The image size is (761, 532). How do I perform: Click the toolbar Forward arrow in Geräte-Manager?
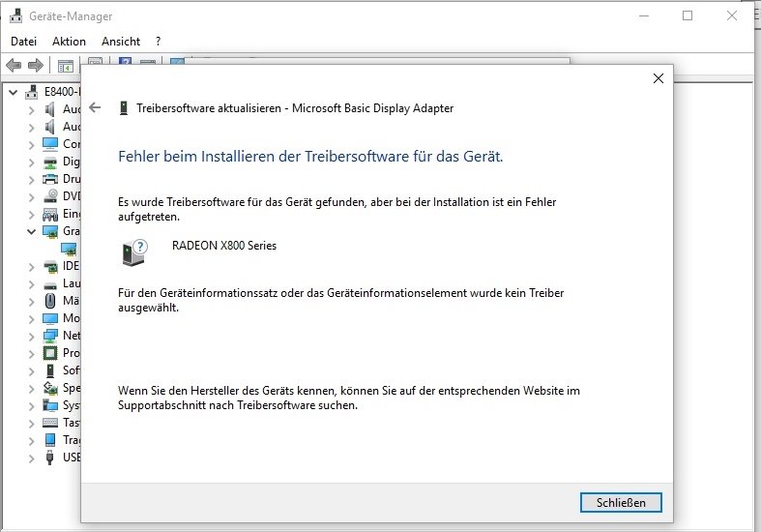[x=36, y=65]
